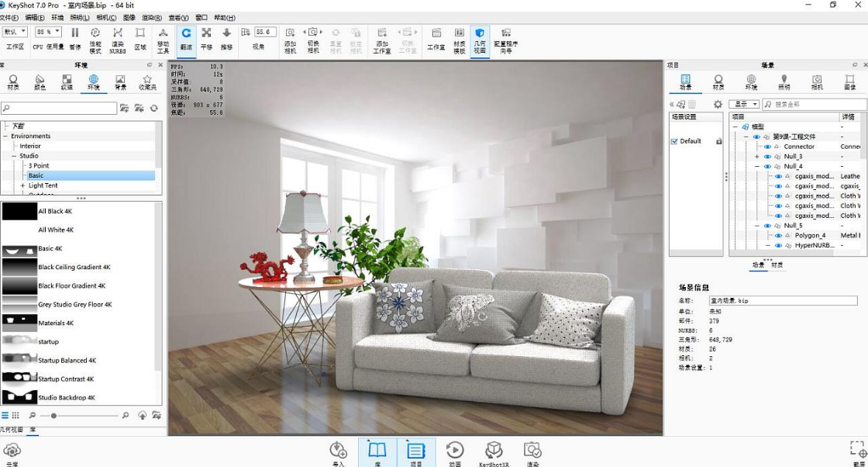Hide the Connector part with its eye icon
Image resolution: width=868 pixels, height=467 pixels.
(x=767, y=147)
